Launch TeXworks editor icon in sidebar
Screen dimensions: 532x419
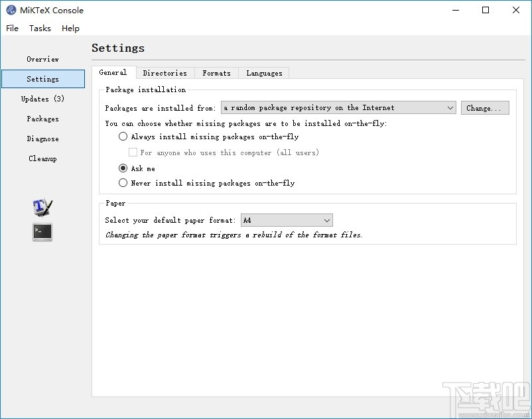[42, 207]
